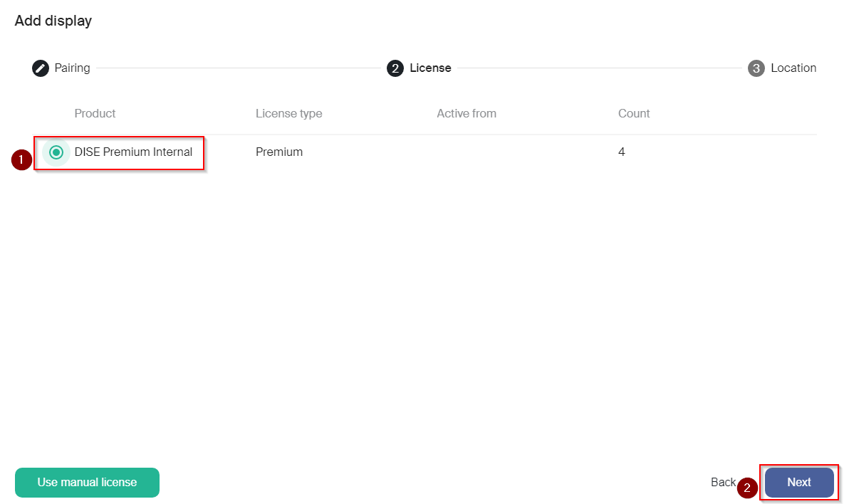Click the Count column header

coord(633,113)
